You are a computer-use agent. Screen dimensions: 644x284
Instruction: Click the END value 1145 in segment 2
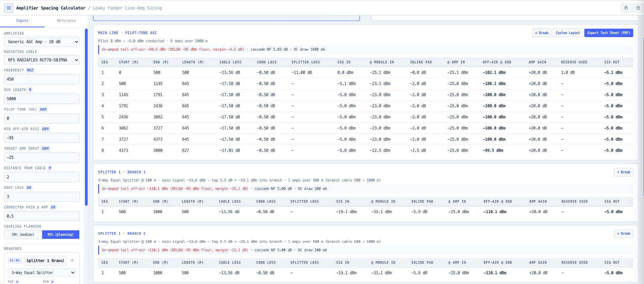[158, 84]
